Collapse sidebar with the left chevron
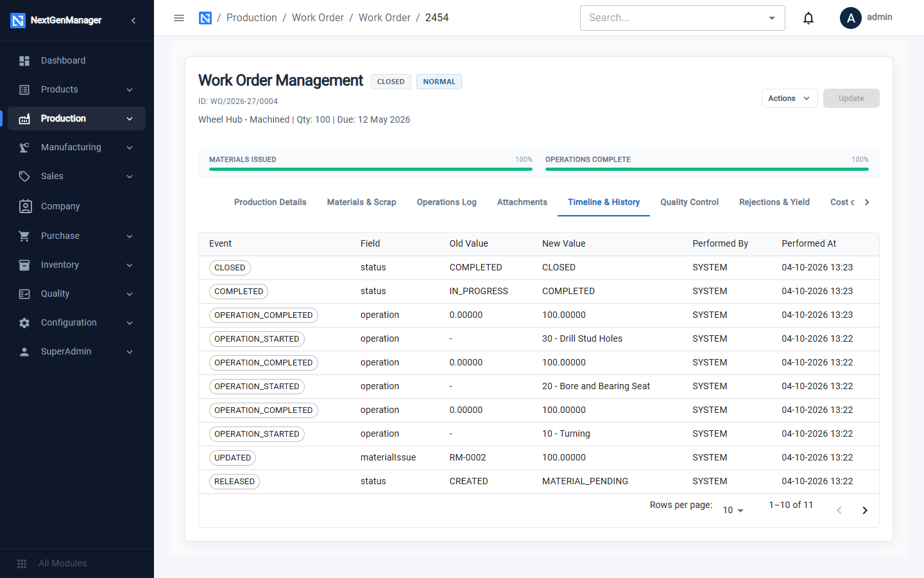 (133, 21)
